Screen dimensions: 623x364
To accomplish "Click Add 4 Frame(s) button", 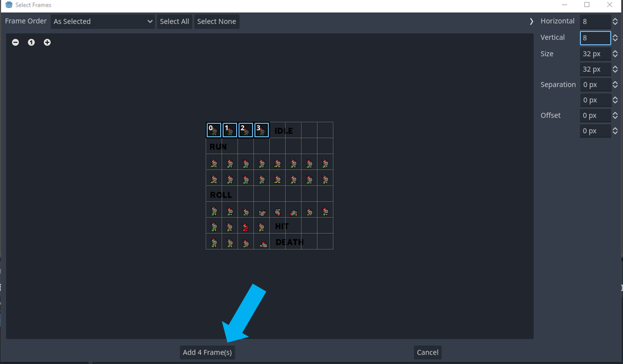I will coord(207,352).
